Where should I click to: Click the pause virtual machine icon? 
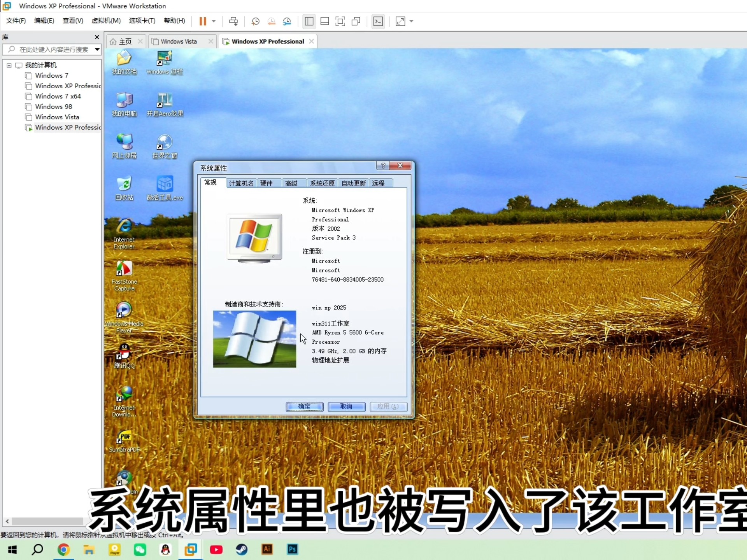tap(203, 21)
